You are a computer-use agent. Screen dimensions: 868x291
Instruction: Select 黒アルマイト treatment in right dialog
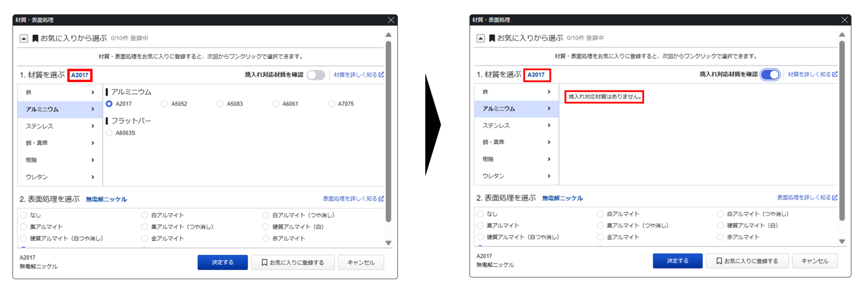[x=480, y=226]
